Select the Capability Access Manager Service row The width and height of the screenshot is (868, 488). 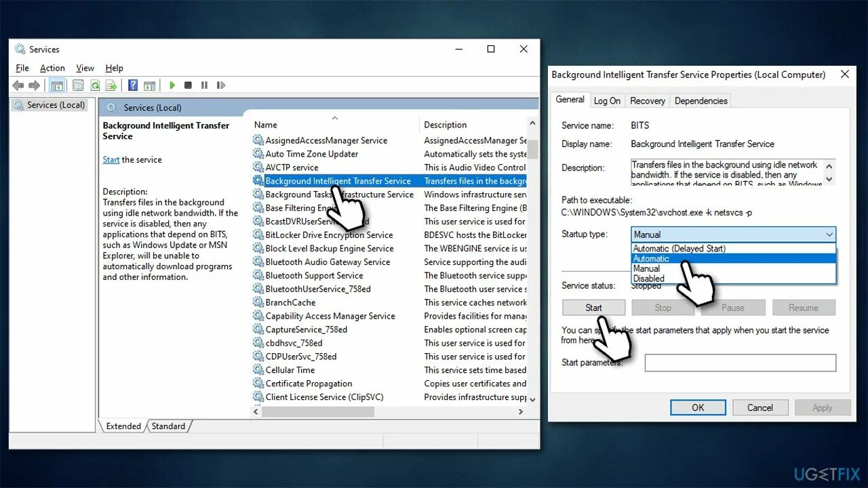coord(389,317)
